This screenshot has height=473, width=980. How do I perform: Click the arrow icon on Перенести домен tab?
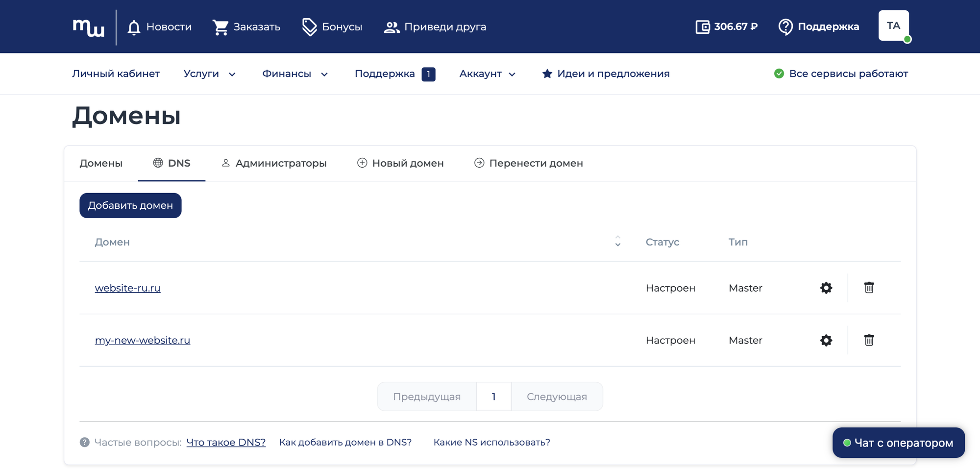(479, 163)
